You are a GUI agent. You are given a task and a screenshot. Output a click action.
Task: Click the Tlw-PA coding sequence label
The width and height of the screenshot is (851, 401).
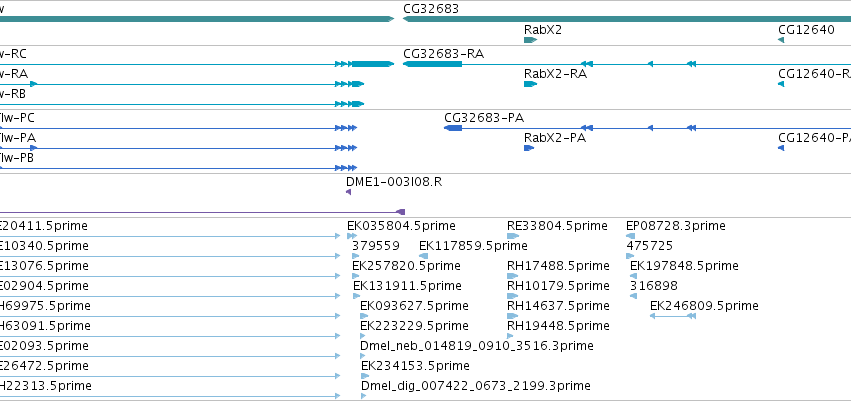coord(18,138)
